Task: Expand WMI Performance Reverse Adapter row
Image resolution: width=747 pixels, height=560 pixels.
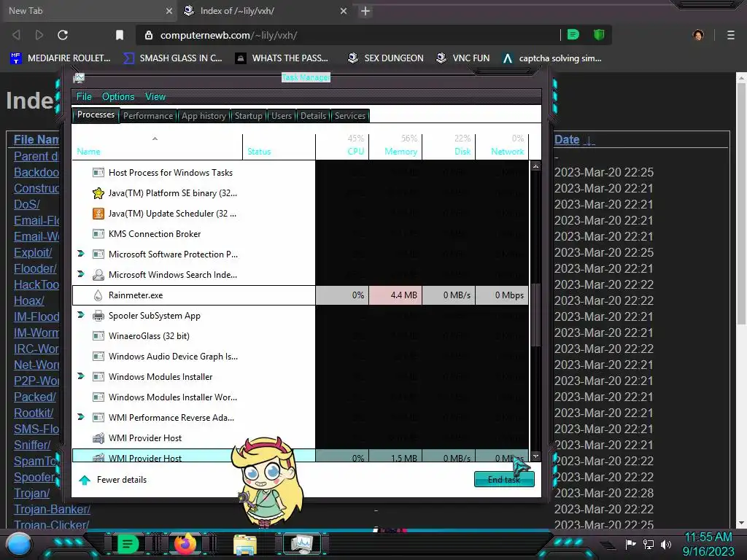Action: pyautogui.click(x=80, y=417)
